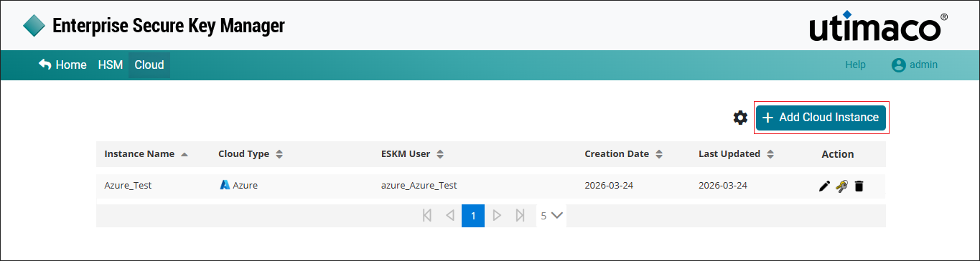Go to next page of table

(x=497, y=215)
